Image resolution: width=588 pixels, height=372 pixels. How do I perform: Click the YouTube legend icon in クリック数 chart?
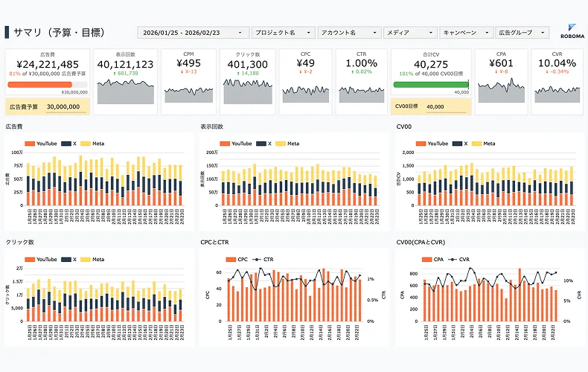30,259
